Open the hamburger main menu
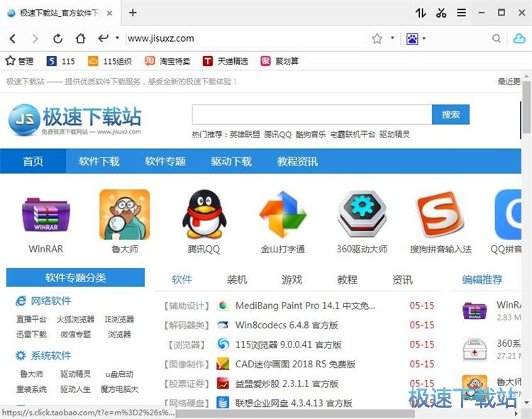This screenshot has width=532, height=419. coord(462,13)
